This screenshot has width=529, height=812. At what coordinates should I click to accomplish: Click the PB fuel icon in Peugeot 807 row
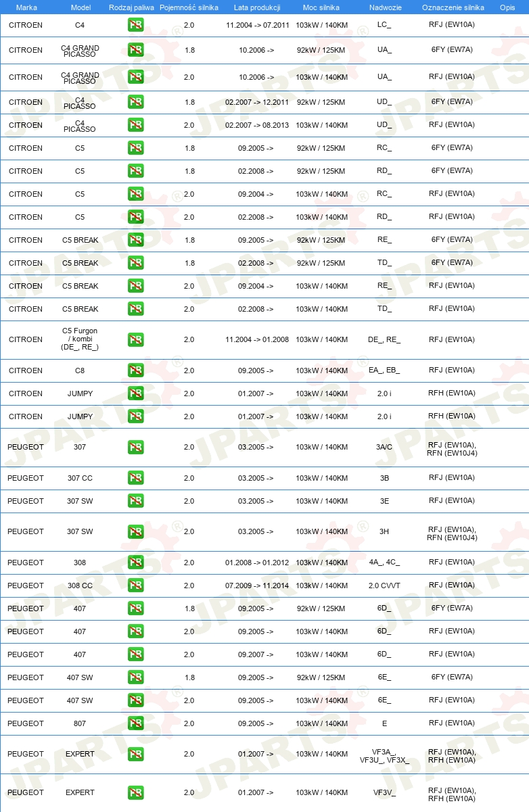136,723
